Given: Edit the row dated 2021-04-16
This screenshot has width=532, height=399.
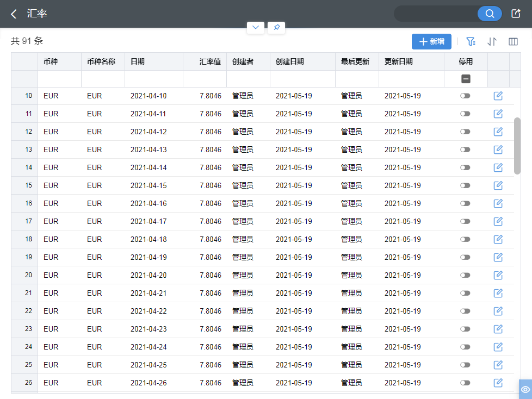Looking at the screenshot, I should tap(498, 203).
